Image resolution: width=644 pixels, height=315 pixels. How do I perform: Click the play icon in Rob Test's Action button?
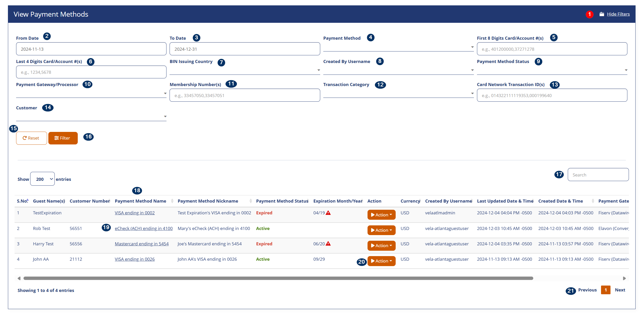click(372, 230)
